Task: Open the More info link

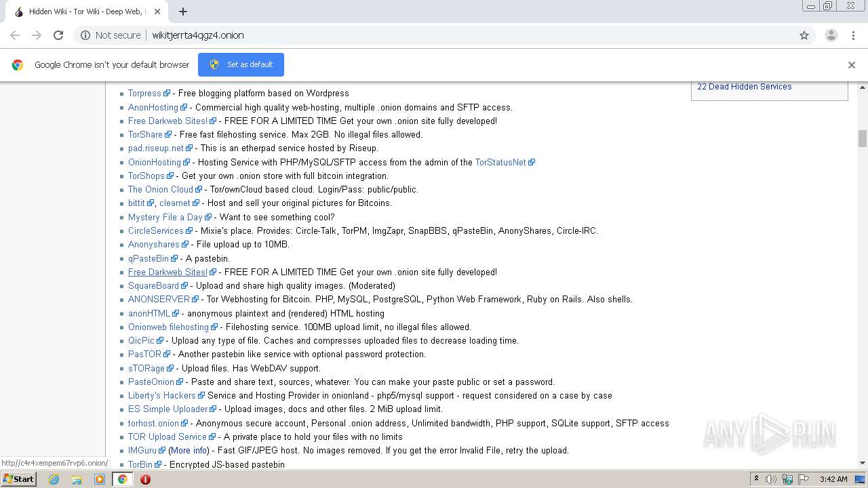Action: (189, 450)
